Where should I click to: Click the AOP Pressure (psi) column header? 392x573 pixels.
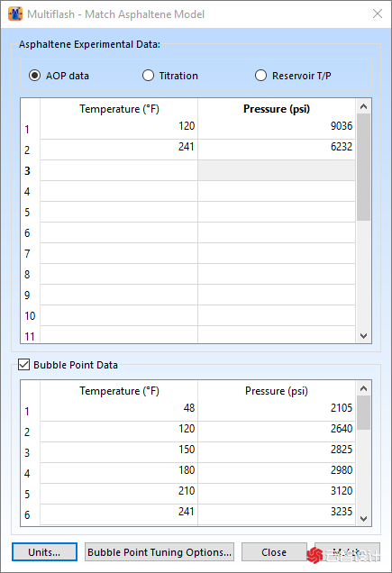click(x=277, y=109)
